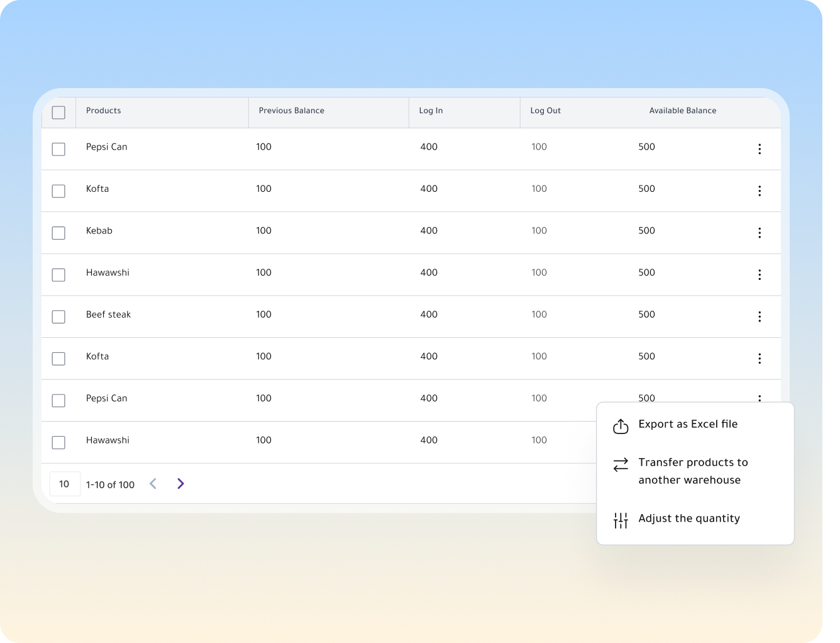
Task: Select Export as Excel file option
Action: pos(688,424)
